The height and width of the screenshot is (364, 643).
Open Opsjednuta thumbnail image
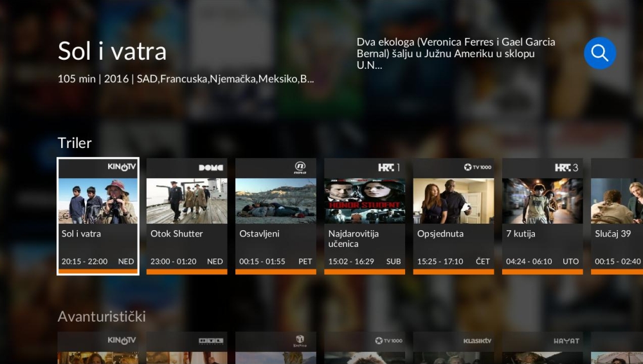pyautogui.click(x=453, y=201)
